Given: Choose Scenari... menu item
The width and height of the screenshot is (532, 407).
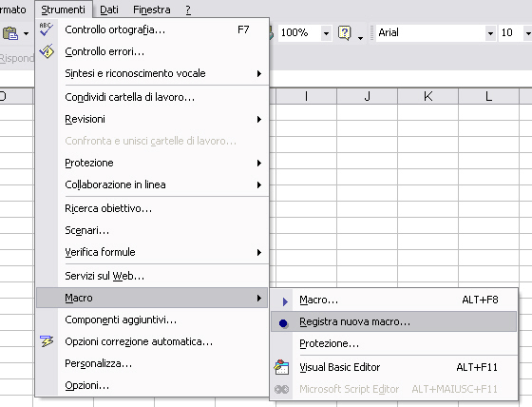Looking at the screenshot, I should 153,230.
